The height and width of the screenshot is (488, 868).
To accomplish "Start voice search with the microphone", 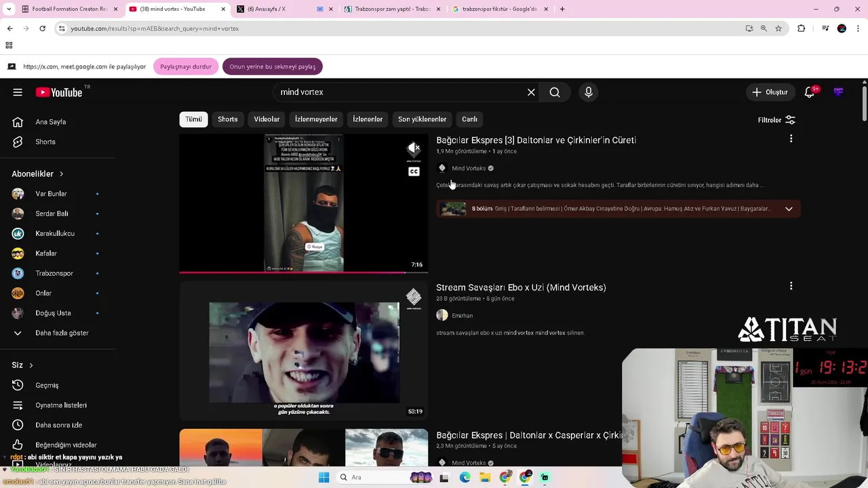I will coord(589,92).
